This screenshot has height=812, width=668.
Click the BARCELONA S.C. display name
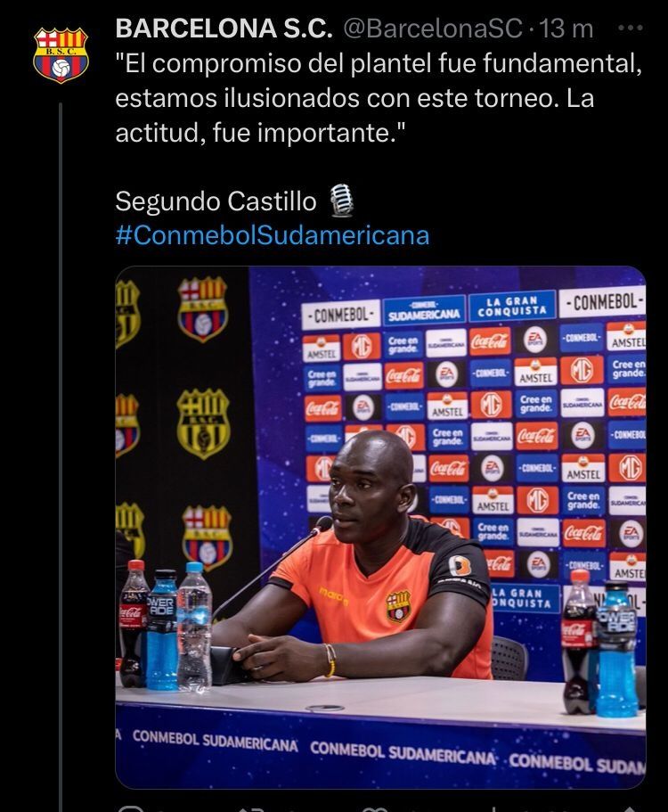point(224,29)
